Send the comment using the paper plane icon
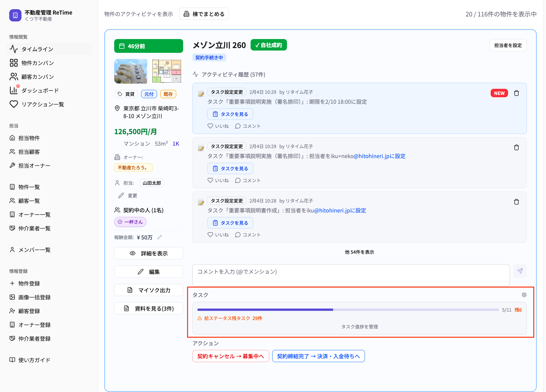This screenshot has width=546, height=392. tap(520, 271)
